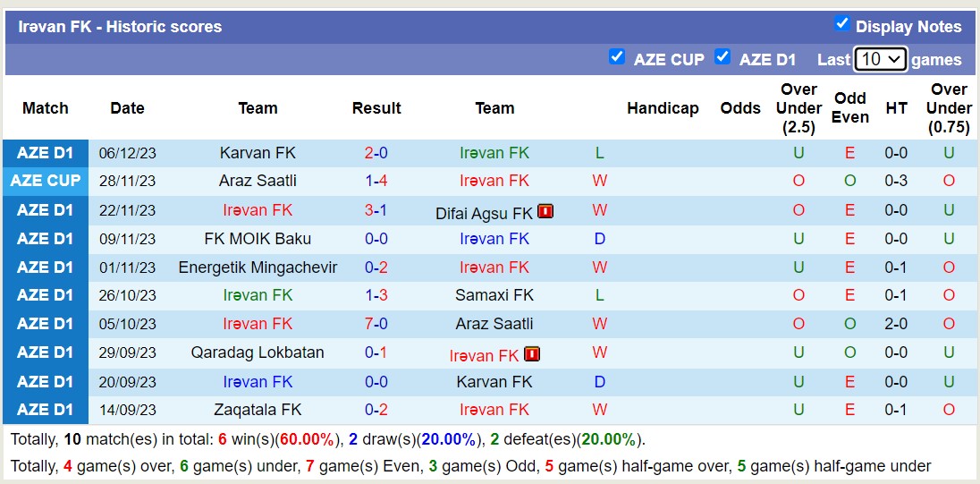Screen dimensions: 980x484
Task: Toggle the Display Notes checkbox
Action: click(841, 23)
